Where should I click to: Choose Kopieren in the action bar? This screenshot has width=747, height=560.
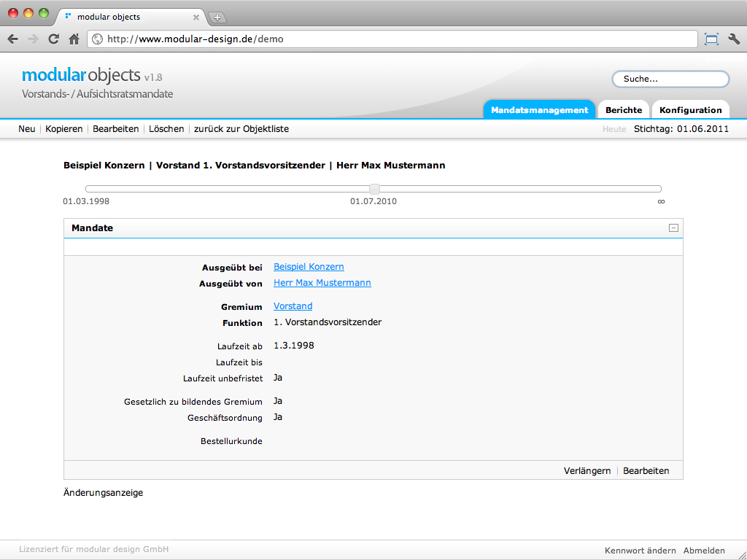tap(63, 129)
